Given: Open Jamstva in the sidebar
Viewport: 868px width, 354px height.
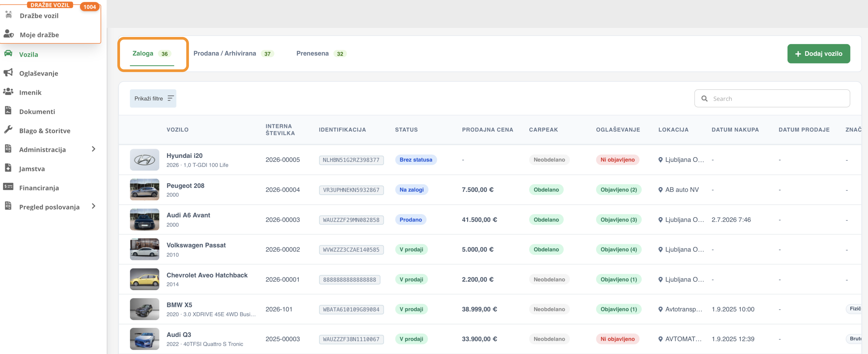Looking at the screenshot, I should click(32, 169).
